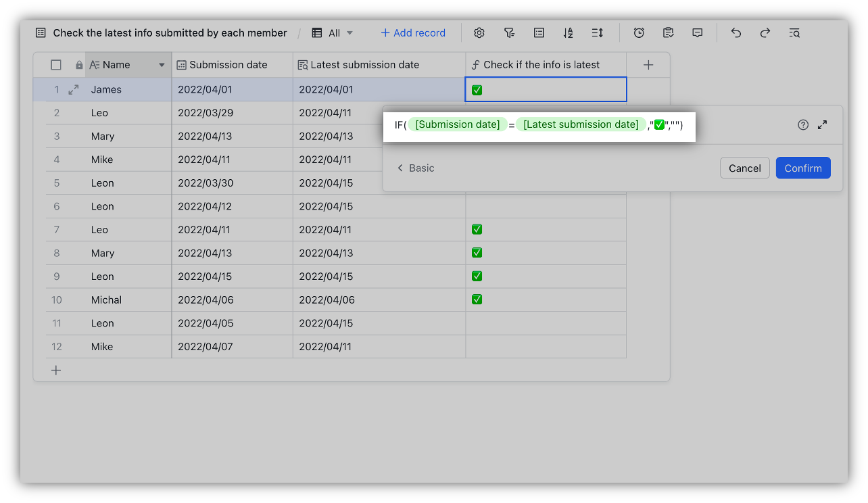The height and width of the screenshot is (503, 868).
Task: Open the reminder alarm clock icon
Action: point(639,33)
